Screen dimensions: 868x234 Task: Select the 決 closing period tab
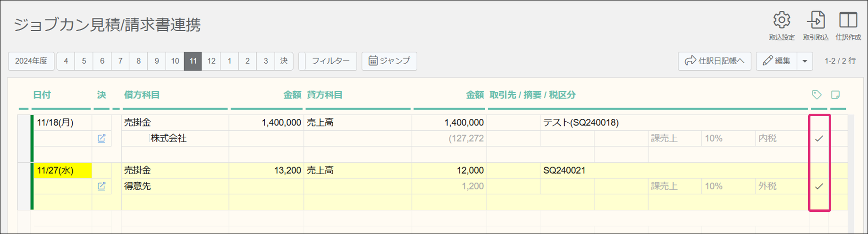coord(284,61)
